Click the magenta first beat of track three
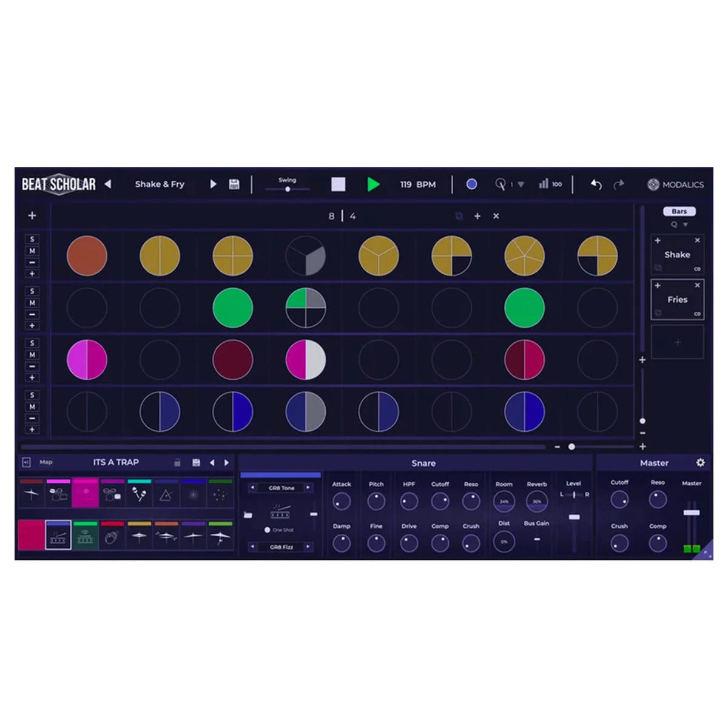The height and width of the screenshot is (728, 728). pos(87,360)
